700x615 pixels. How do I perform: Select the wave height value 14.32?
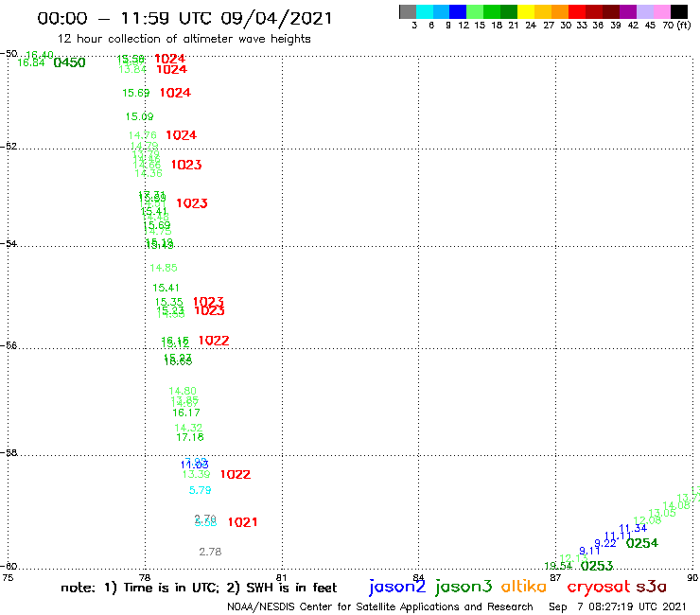click(x=188, y=428)
